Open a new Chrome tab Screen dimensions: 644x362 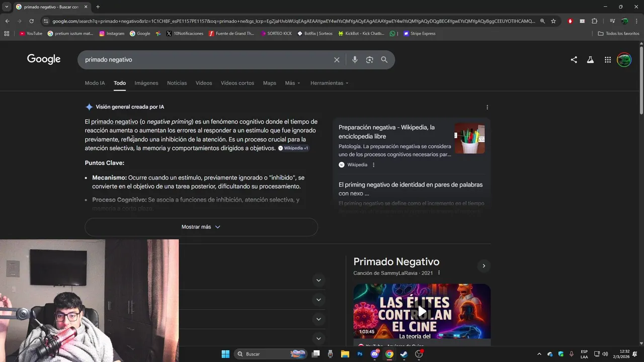click(x=98, y=7)
